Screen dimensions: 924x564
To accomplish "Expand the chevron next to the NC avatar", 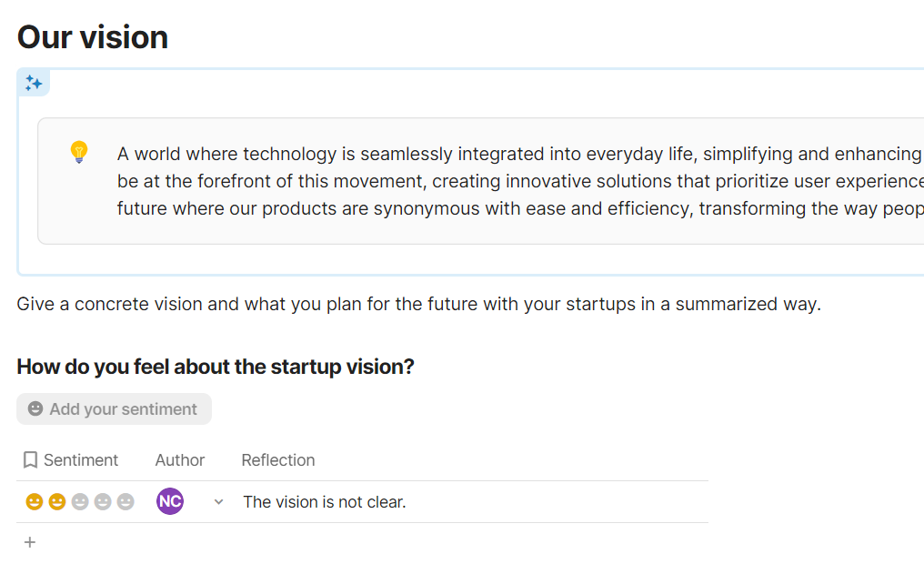I will pyautogui.click(x=218, y=502).
